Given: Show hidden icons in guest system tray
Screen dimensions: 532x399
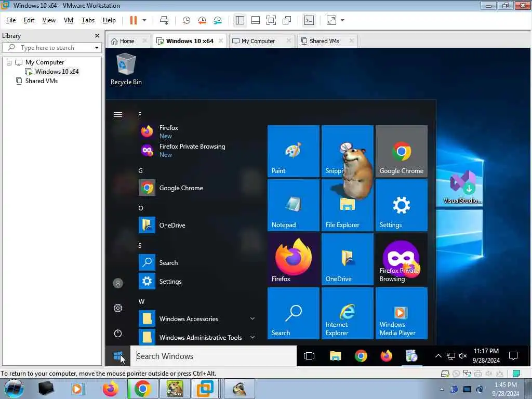Looking at the screenshot, I should tap(438, 356).
